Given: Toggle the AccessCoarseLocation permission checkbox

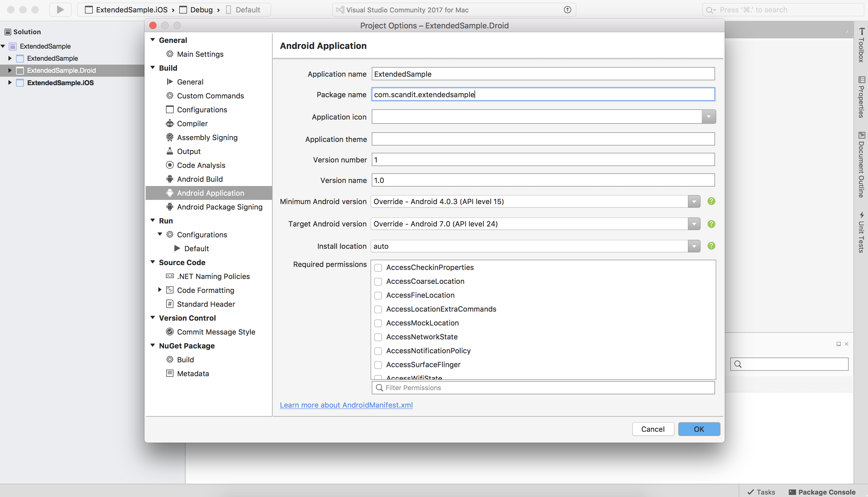Looking at the screenshot, I should coord(378,281).
